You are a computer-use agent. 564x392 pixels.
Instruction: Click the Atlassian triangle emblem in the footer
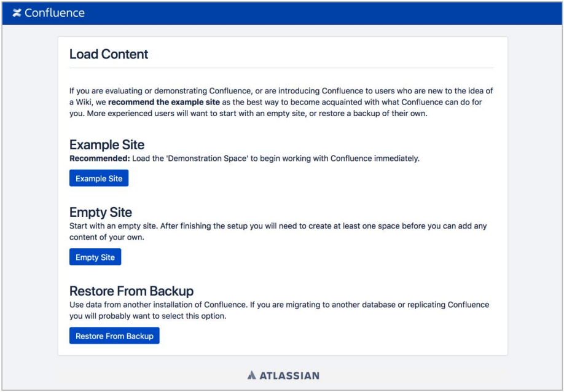pos(251,375)
